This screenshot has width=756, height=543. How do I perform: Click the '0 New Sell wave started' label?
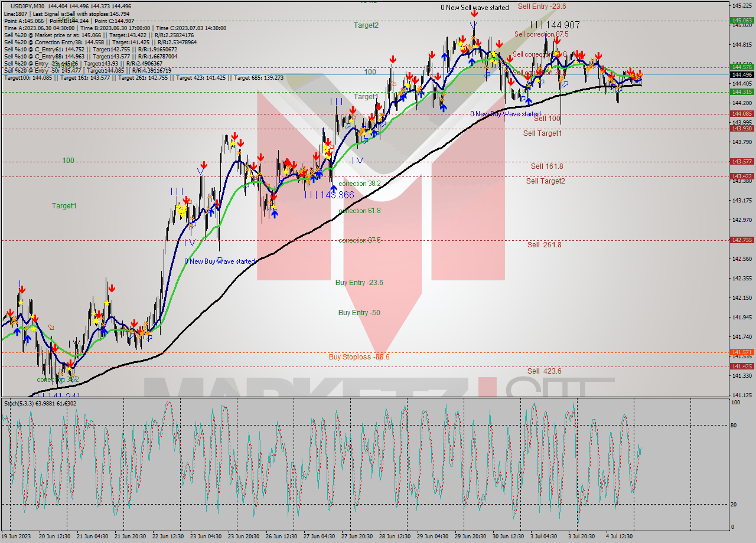[475, 8]
